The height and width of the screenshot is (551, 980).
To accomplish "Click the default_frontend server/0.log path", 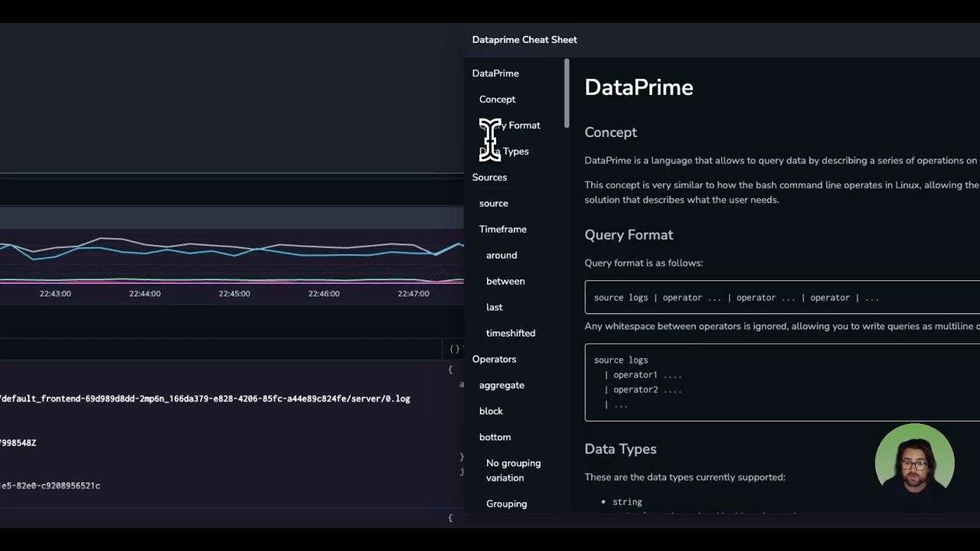I will coord(205,399).
